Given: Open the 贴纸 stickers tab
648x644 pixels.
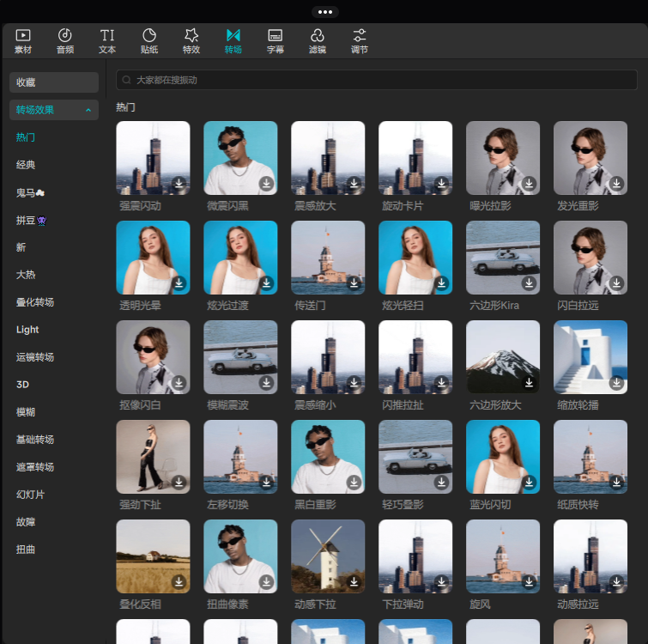Looking at the screenshot, I should click(x=149, y=41).
